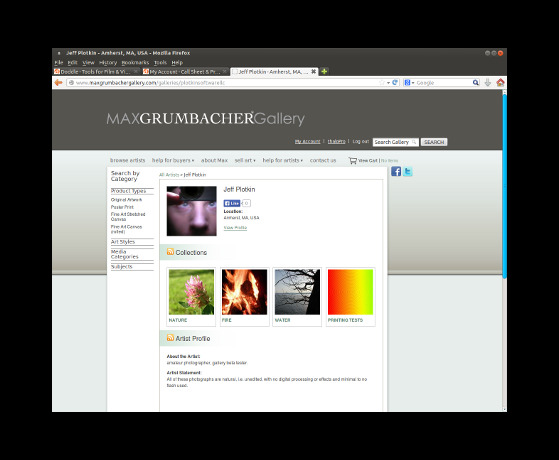
Task: Bookmark this page with the star icon
Action: [x=381, y=83]
